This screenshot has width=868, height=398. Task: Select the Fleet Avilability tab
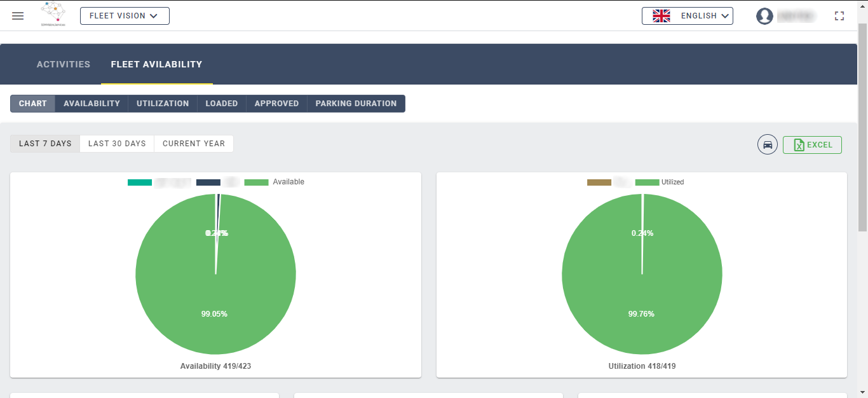click(156, 64)
